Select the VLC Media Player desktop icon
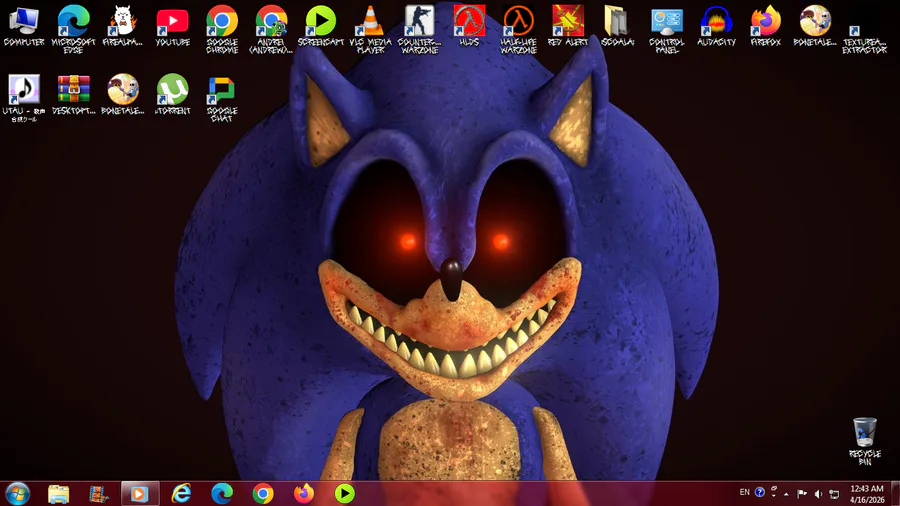 click(x=370, y=29)
